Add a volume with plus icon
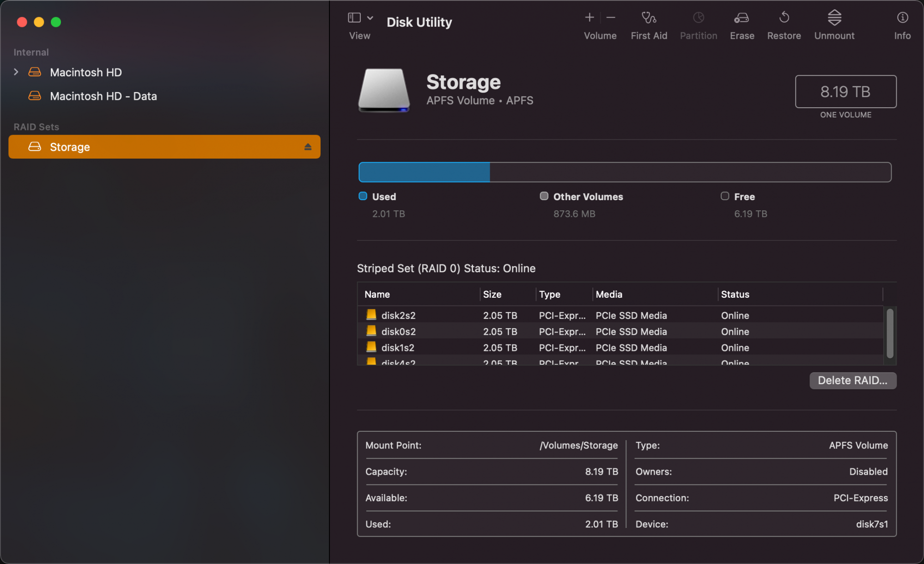Viewport: 924px width, 564px height. click(589, 18)
